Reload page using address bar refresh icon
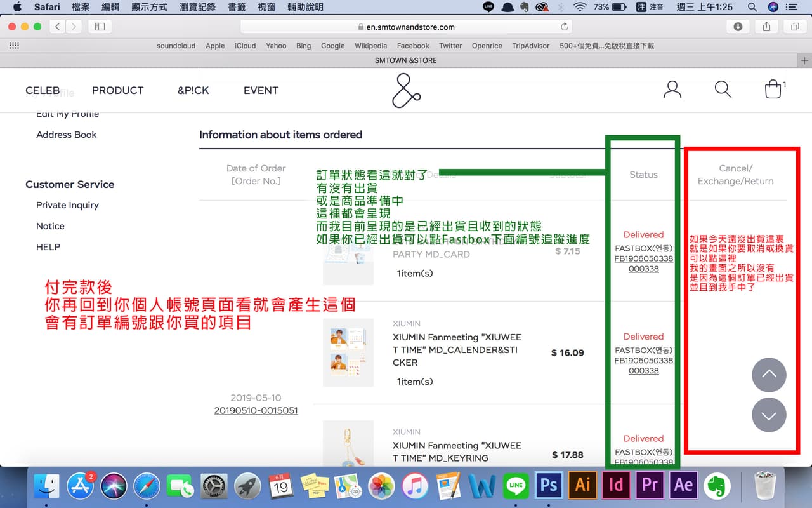The width and height of the screenshot is (812, 508). click(564, 27)
